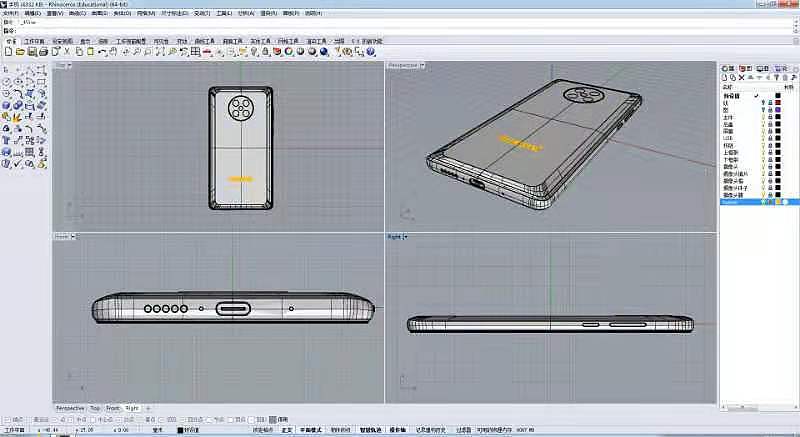The height and width of the screenshot is (437, 800).
Task: Click the hammer Tools icon in Layers panel
Action: [794, 78]
